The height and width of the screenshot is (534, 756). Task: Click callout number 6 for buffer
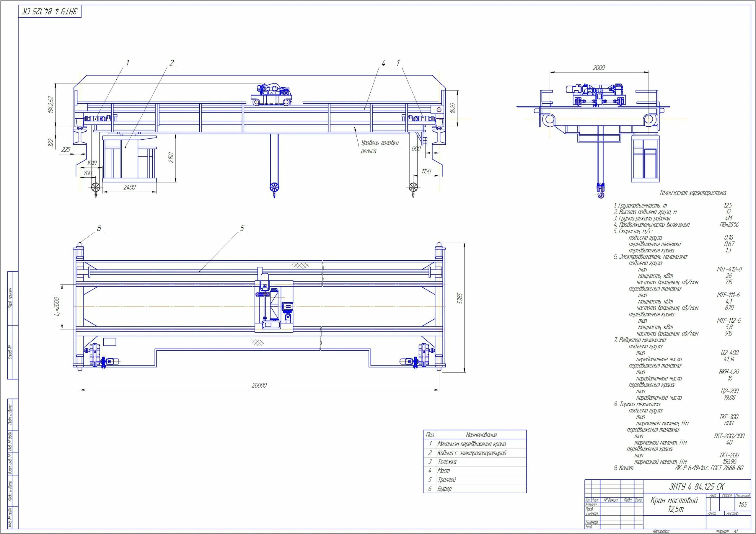(x=99, y=228)
